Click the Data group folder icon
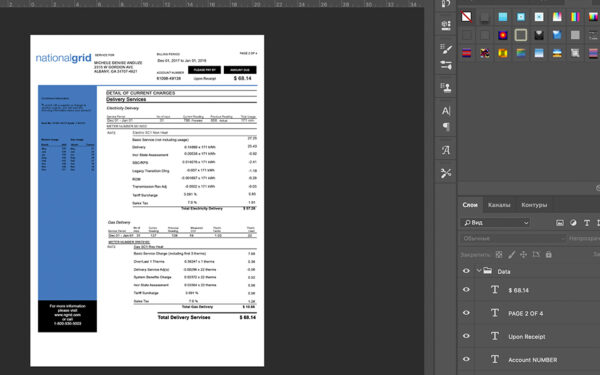Screen dimensions: 600x375 (x=488, y=271)
